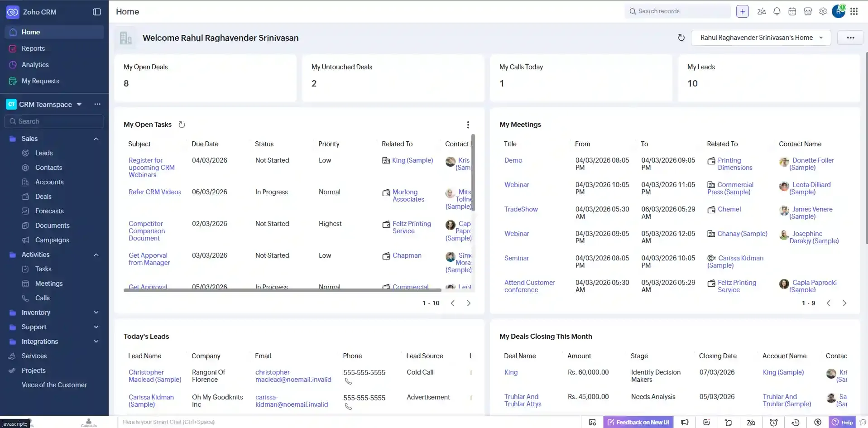Refresh the home dashboard
Image resolution: width=868 pixels, height=428 pixels.
coord(681,38)
